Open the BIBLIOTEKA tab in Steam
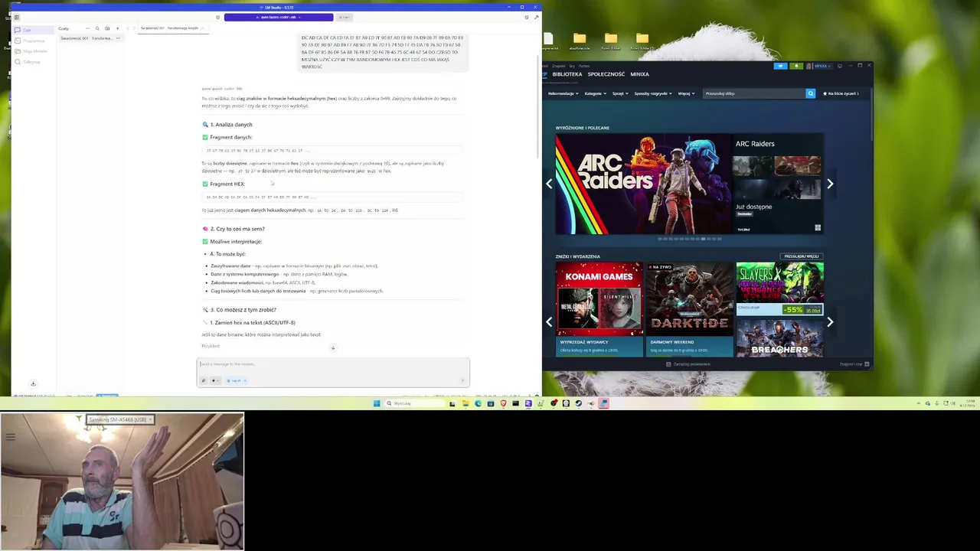Viewport: 980px width, 551px height. coord(568,74)
